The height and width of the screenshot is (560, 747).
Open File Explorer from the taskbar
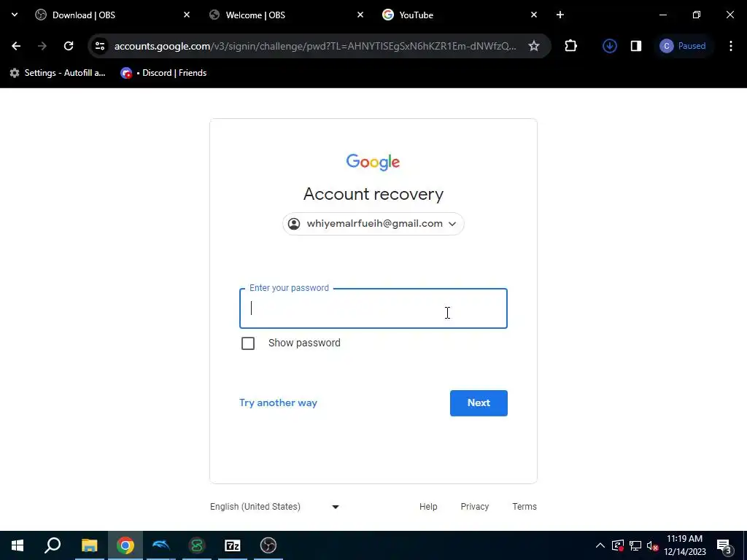click(89, 545)
